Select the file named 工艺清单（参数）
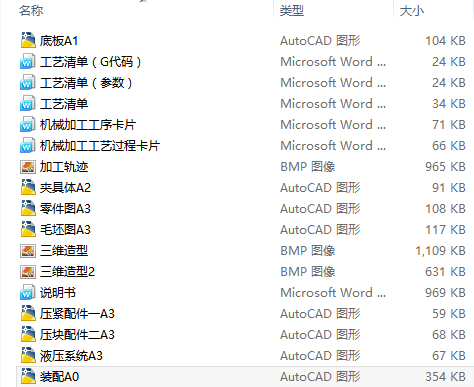Screen dimensions: 474x387 tap(86, 83)
